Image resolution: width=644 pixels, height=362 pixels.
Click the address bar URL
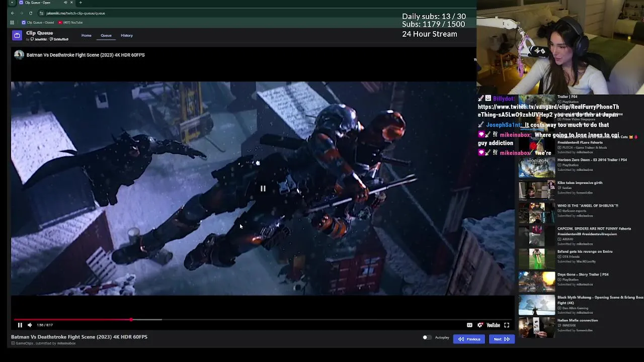[x=75, y=13]
